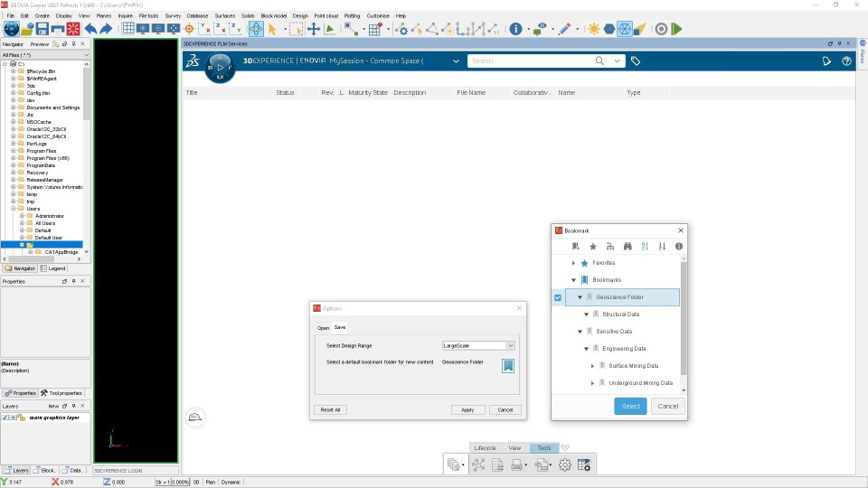Image resolution: width=868 pixels, height=488 pixels.
Task: Expand the Surface Mining Data node
Action: point(592,366)
